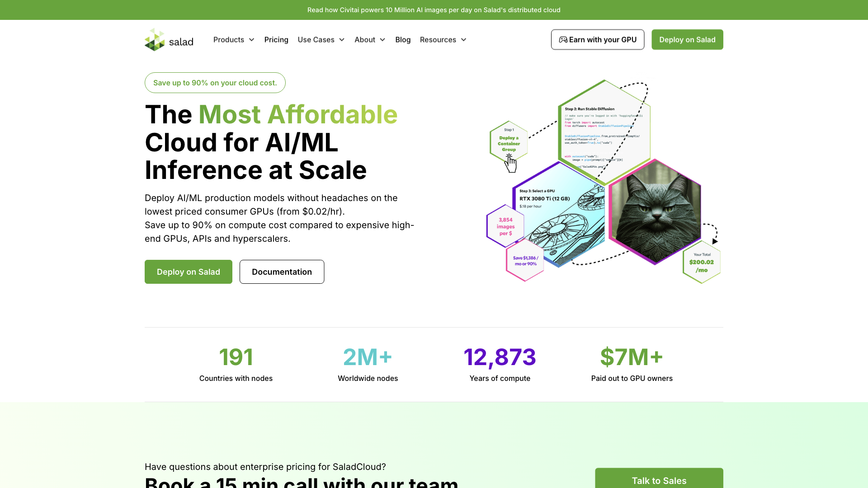Screen dimensions: 868x488
Task: Expand the Products dropdown chevron
Action: tap(252, 40)
